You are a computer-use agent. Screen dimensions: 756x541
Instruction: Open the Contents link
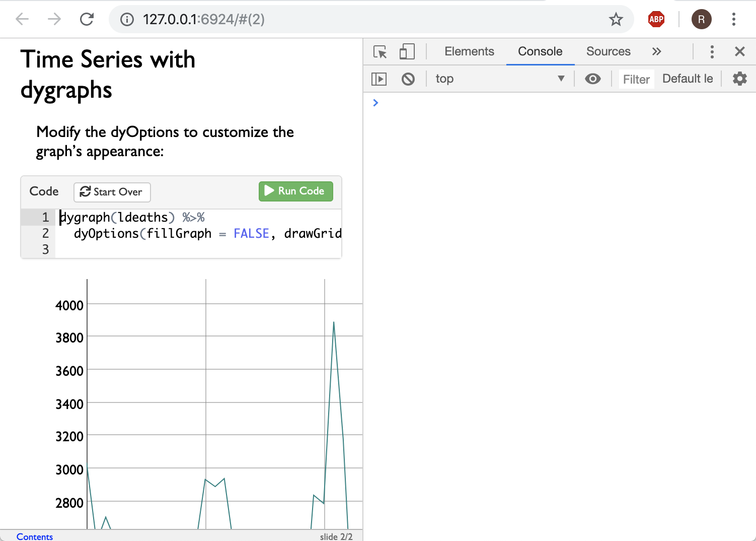34,536
